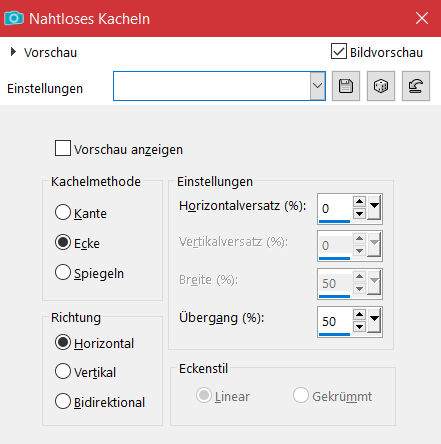Enable the Vorschau anzeigen checkbox
Image resolution: width=441 pixels, height=444 pixels.
[63, 148]
